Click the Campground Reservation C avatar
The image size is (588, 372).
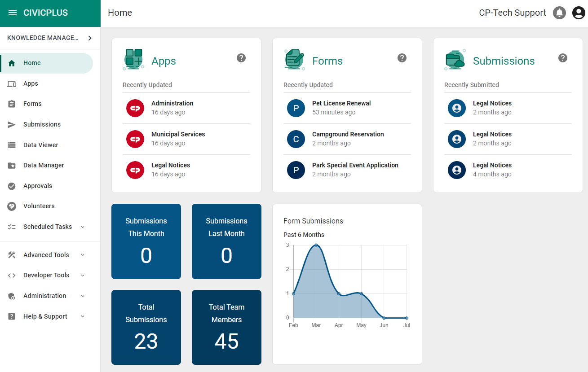pos(296,139)
